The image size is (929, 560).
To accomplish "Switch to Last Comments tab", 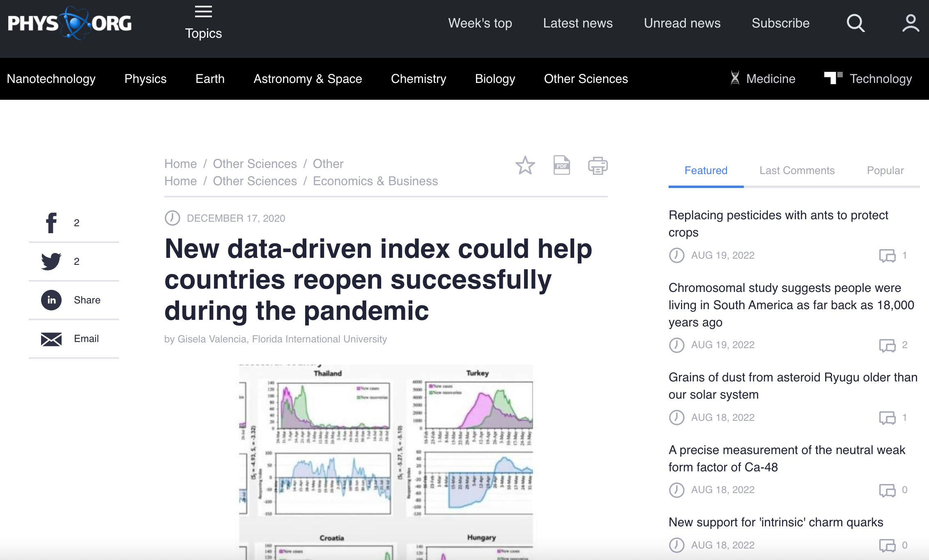I will [x=797, y=170].
